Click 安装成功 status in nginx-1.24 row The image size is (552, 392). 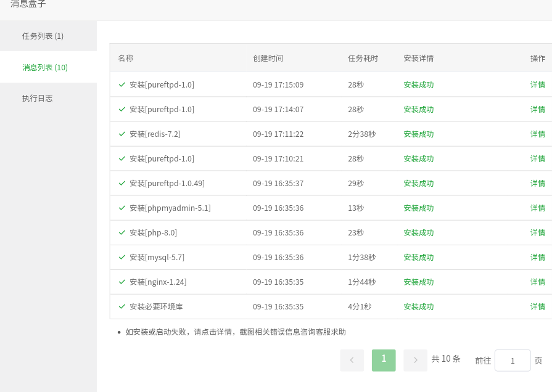click(x=419, y=282)
